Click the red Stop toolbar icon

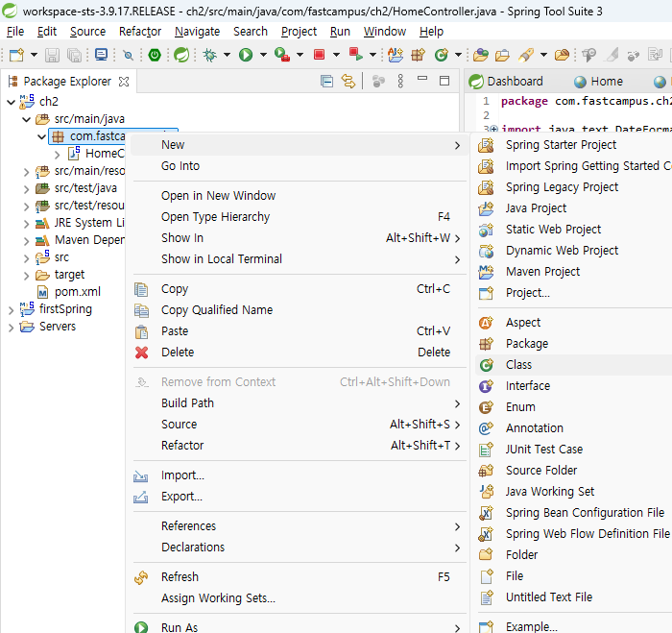coord(319,55)
